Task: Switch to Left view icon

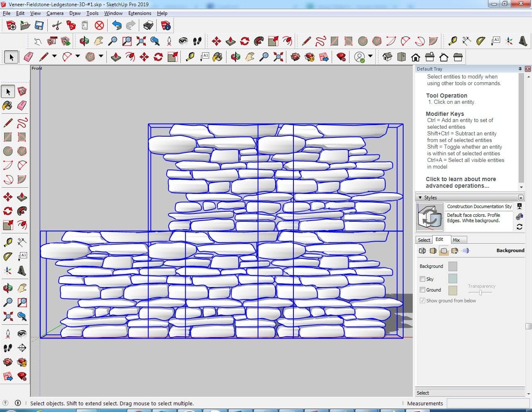Action: coord(458,57)
